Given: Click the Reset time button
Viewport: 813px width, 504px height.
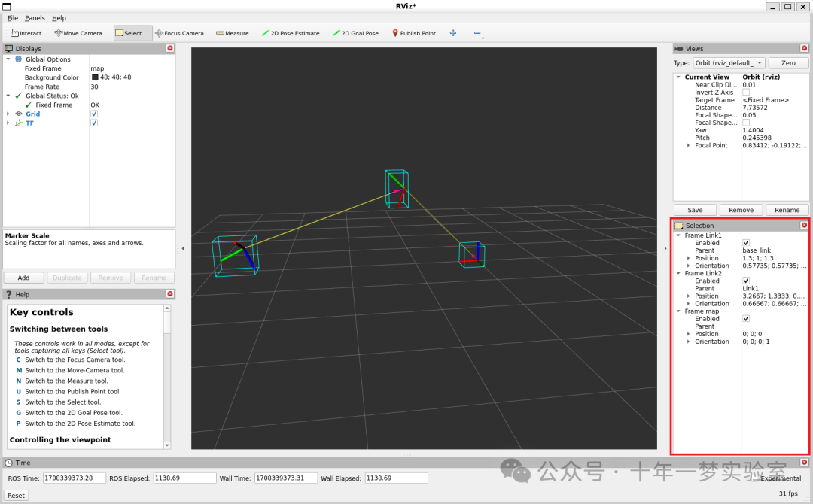Looking at the screenshot, I should tap(16, 495).
